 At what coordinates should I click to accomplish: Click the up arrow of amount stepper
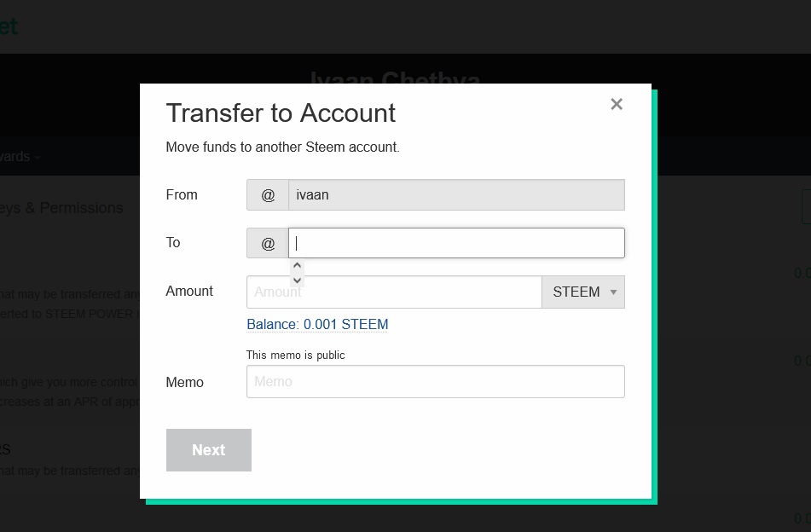click(x=297, y=266)
